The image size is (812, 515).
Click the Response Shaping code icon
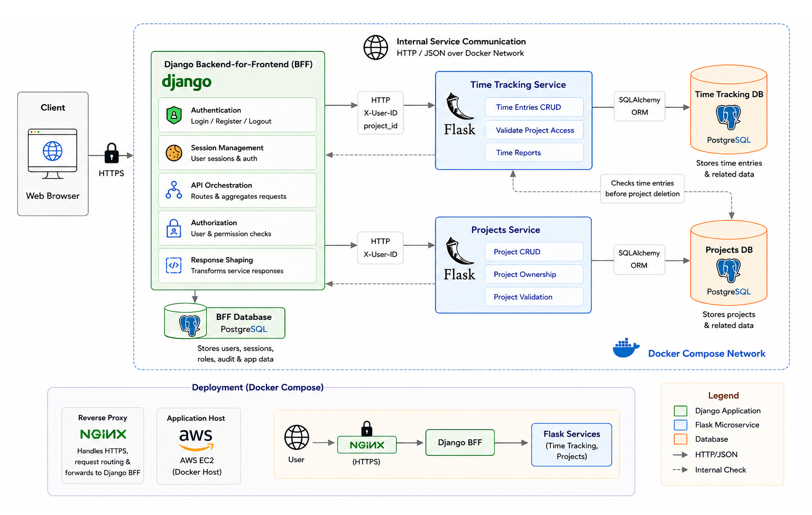pos(174,265)
